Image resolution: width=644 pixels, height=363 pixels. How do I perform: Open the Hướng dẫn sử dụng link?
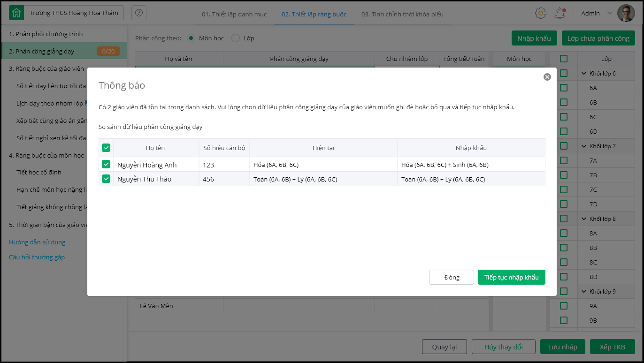pyautogui.click(x=37, y=242)
